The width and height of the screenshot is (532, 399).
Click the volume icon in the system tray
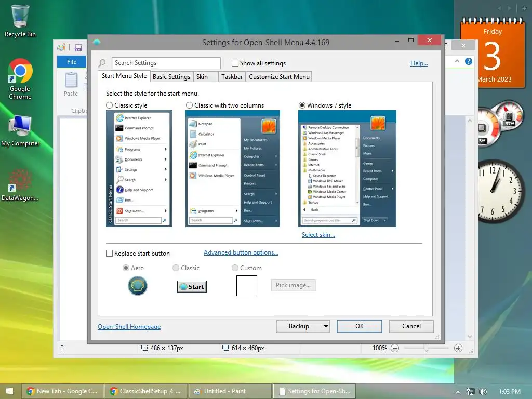click(483, 392)
